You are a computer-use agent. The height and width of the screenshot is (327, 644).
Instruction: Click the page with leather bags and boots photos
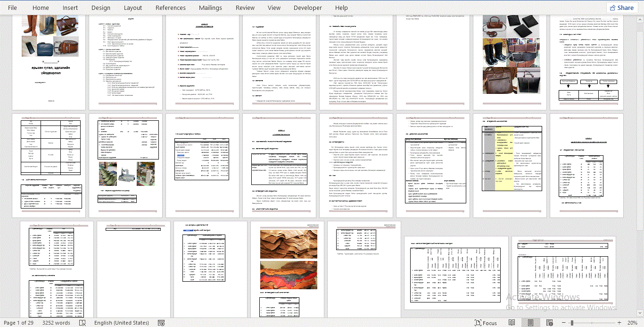pos(510,62)
